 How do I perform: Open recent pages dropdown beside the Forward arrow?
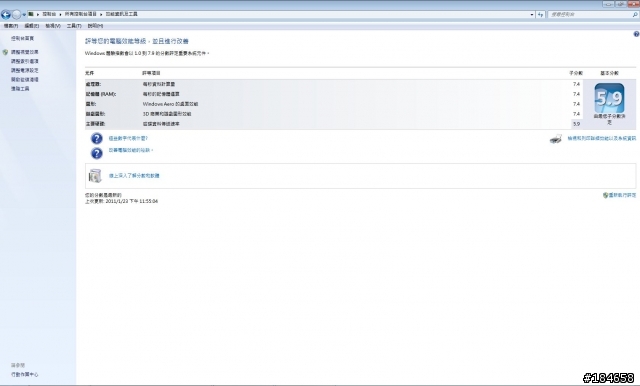[24, 15]
